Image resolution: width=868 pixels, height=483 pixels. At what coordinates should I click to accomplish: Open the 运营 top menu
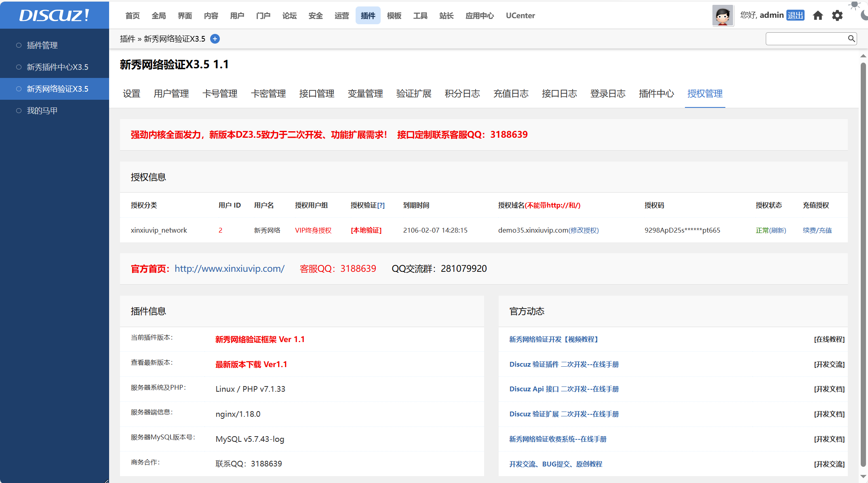pos(342,15)
